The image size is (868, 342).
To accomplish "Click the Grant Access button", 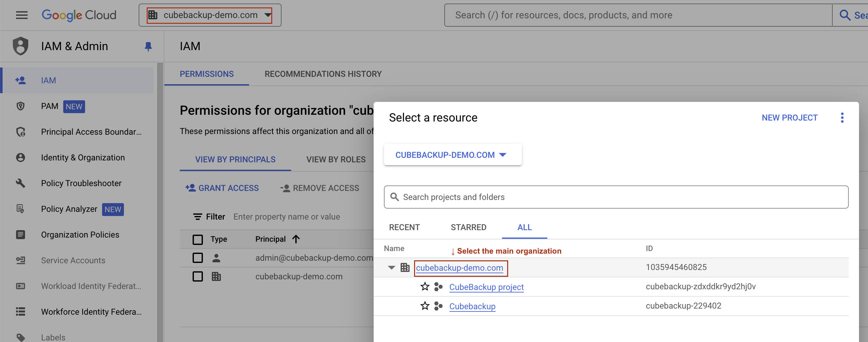I will [222, 188].
